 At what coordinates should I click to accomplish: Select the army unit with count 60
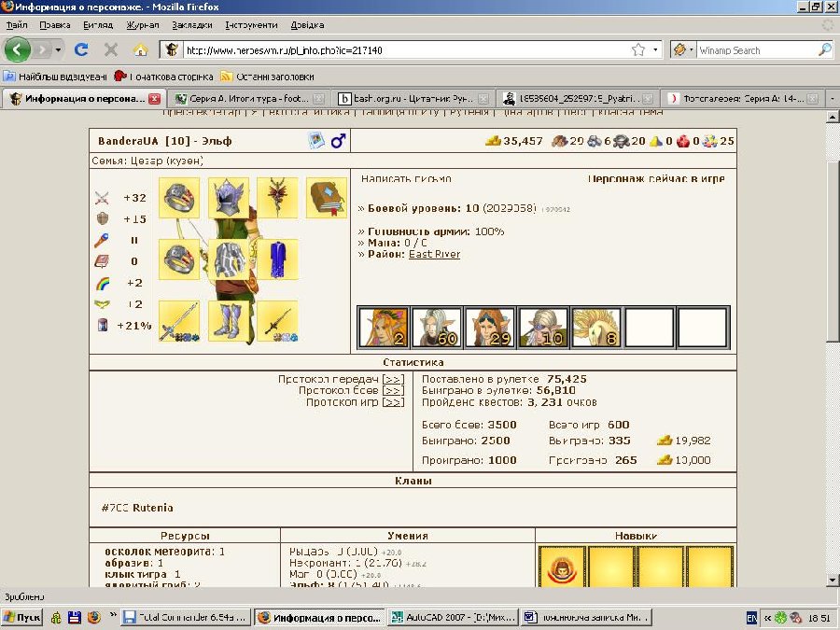pos(437,328)
